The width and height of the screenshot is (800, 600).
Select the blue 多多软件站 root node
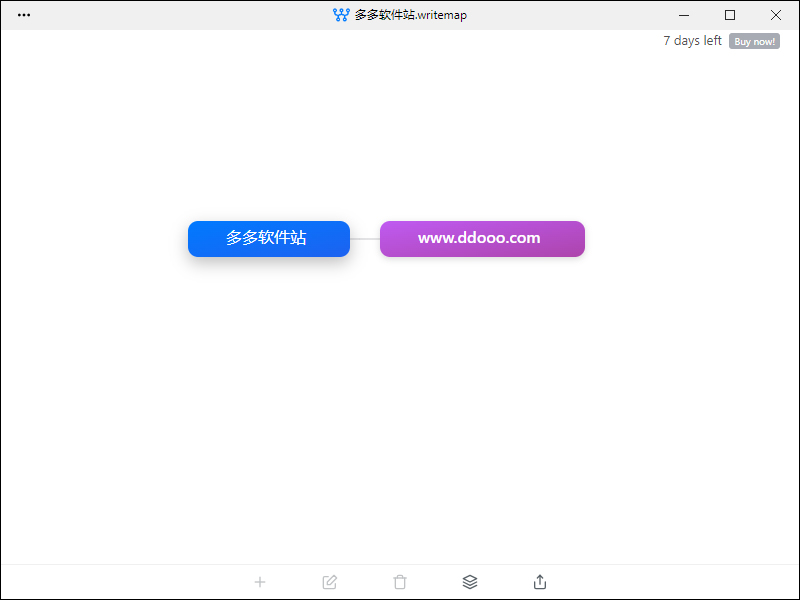(x=268, y=239)
